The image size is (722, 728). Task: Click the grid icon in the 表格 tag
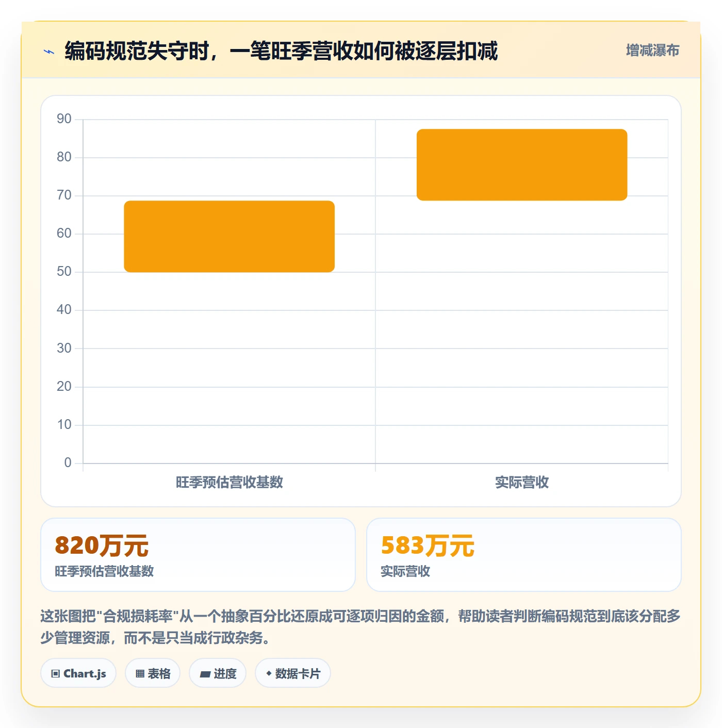[x=140, y=673]
